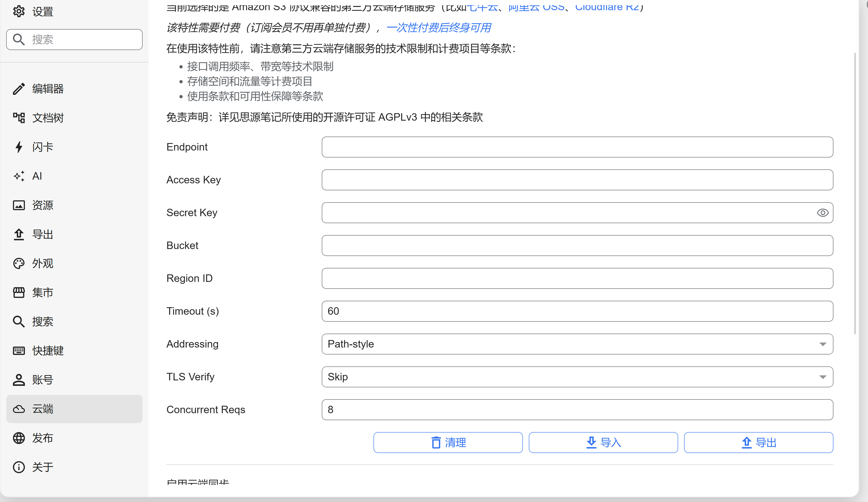This screenshot has width=868, height=502.
Task: Toggle Secret Key visibility eye icon
Action: (x=822, y=213)
